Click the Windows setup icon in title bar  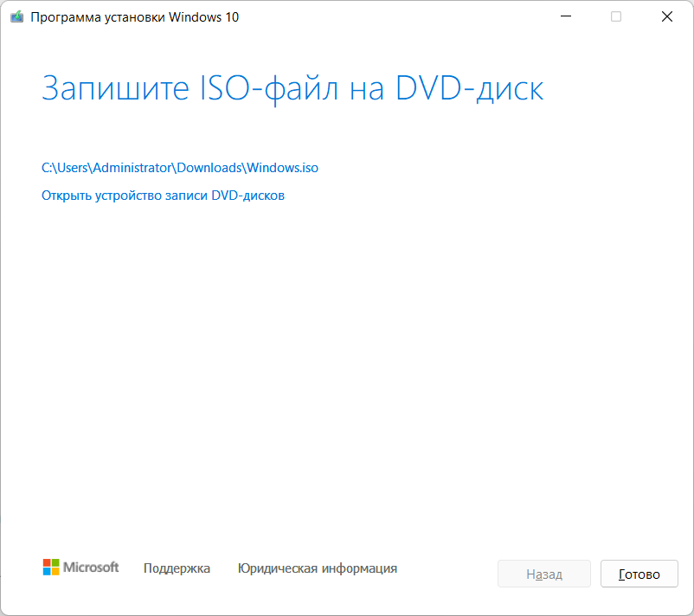(16, 16)
